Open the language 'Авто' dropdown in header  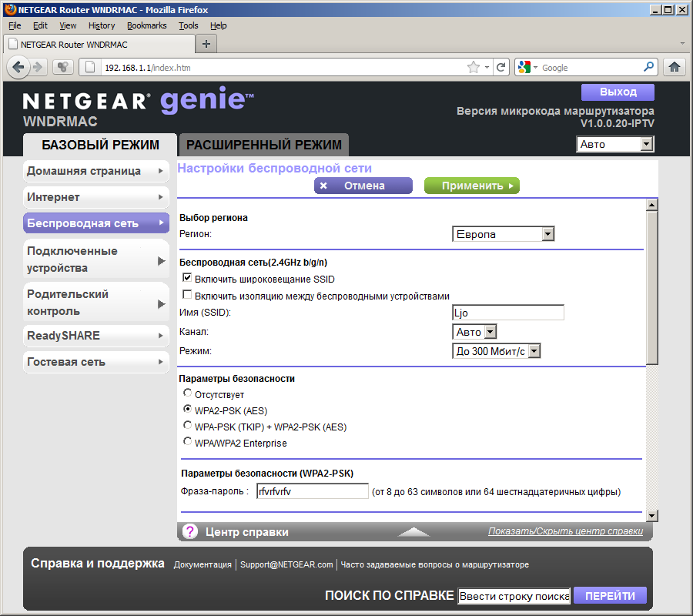pyautogui.click(x=614, y=144)
